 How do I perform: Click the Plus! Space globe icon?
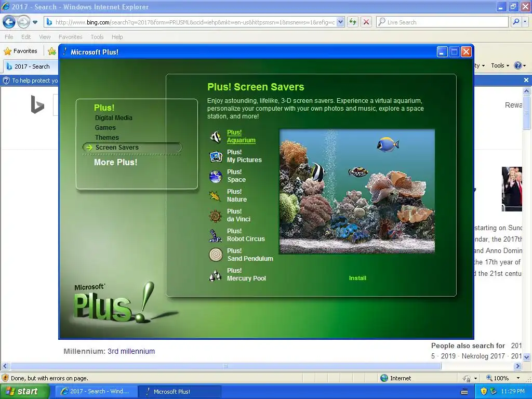click(x=216, y=176)
